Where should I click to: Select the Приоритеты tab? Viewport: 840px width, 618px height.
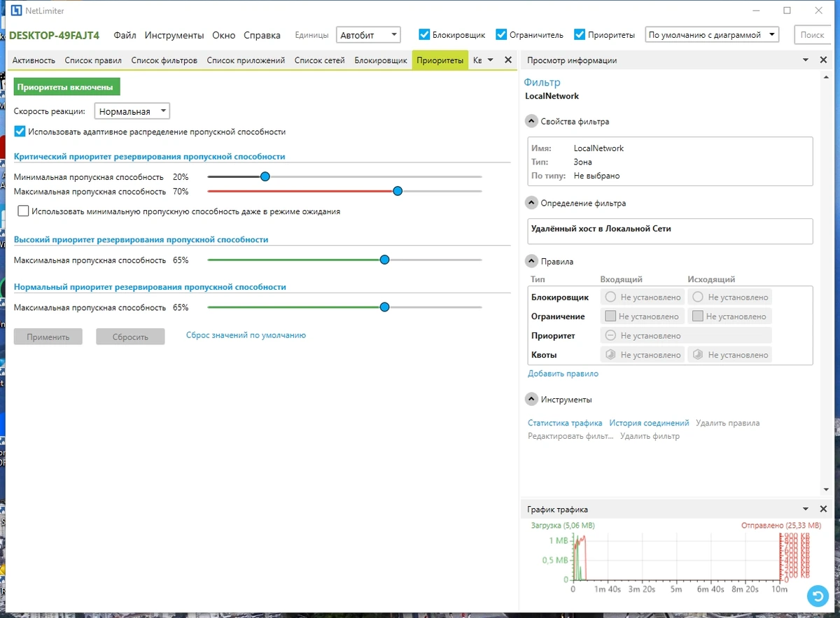click(x=440, y=60)
